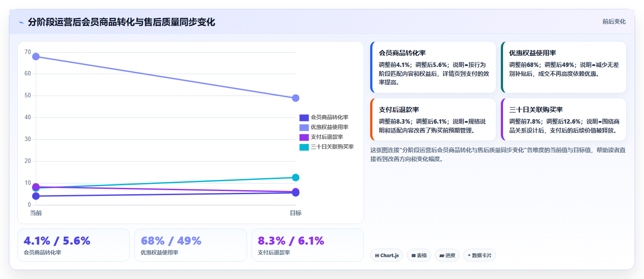Open the 支付后退款率 info card
This screenshot has width=644, height=279.
click(x=433, y=119)
